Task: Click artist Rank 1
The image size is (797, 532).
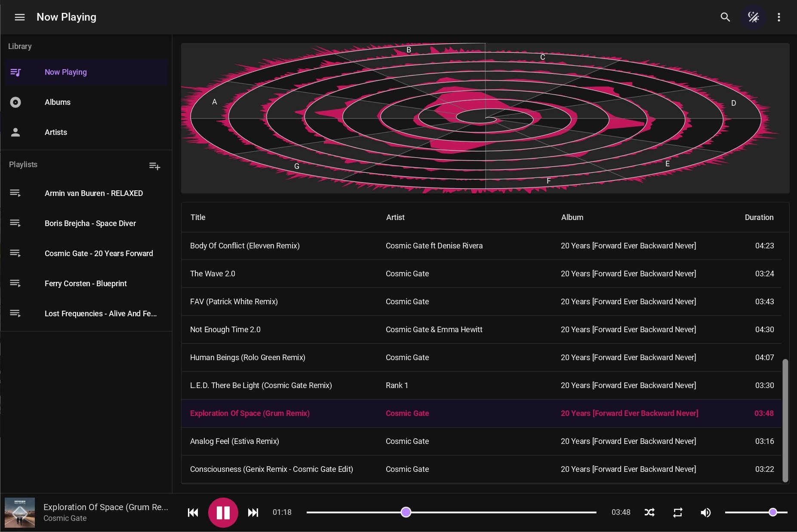Action: pyautogui.click(x=397, y=385)
